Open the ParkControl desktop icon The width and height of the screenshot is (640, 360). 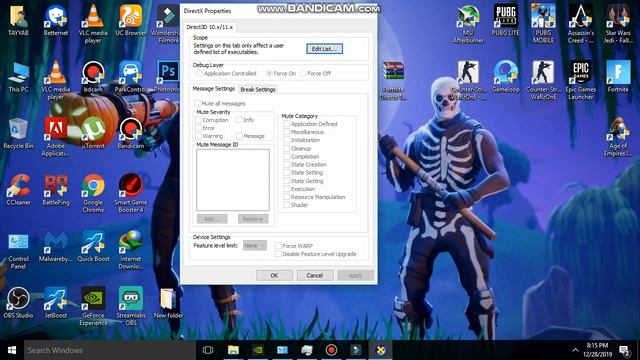(x=131, y=77)
